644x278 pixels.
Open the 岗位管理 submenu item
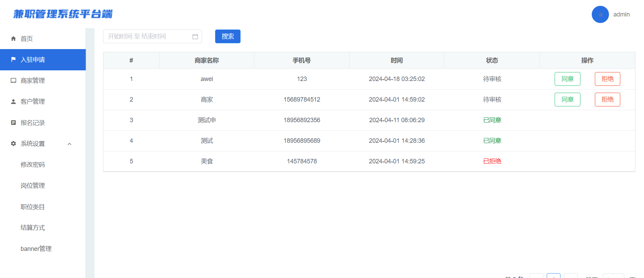(33, 186)
